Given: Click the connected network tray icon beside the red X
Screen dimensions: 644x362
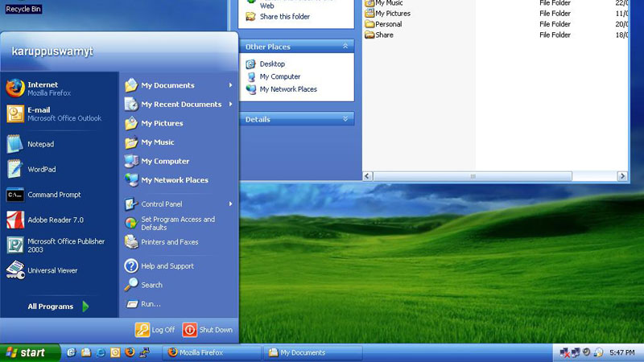Looking at the screenshot, I should (x=576, y=352).
